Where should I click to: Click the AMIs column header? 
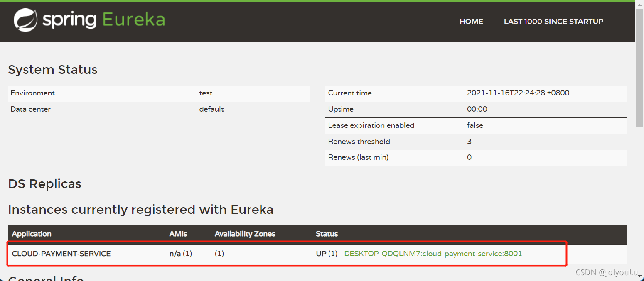(x=178, y=234)
